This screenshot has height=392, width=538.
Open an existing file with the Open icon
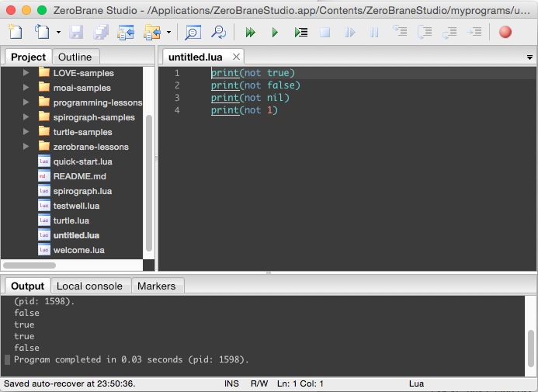tap(42, 33)
